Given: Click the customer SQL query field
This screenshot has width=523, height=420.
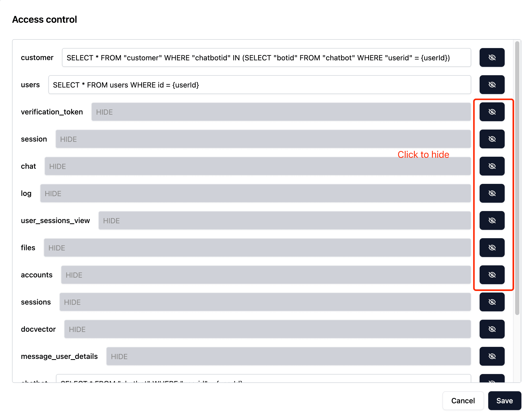Looking at the screenshot, I should coord(266,57).
